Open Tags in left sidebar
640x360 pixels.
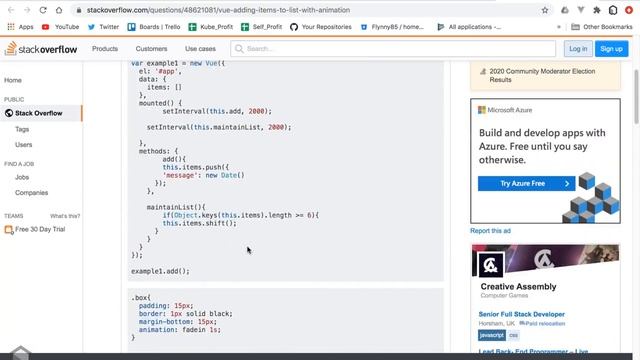pyautogui.click(x=22, y=129)
